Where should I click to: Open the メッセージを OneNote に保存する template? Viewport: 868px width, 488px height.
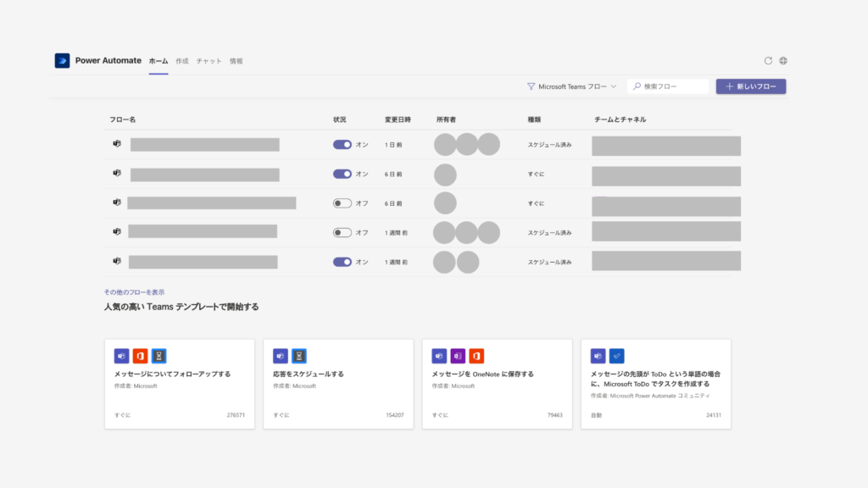497,384
